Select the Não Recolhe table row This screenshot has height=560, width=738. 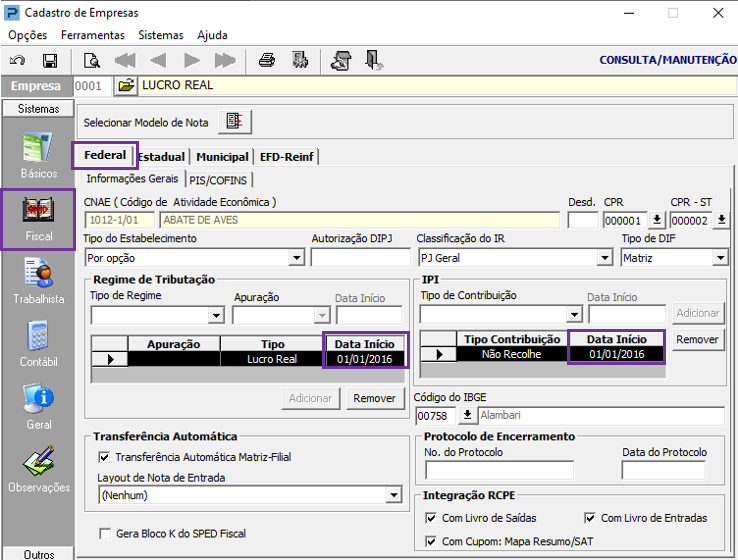[x=542, y=354]
